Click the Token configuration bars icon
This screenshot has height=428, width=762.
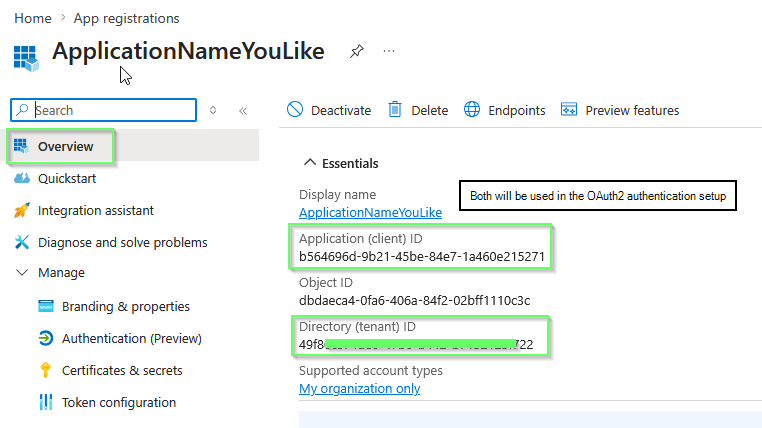[x=46, y=402]
